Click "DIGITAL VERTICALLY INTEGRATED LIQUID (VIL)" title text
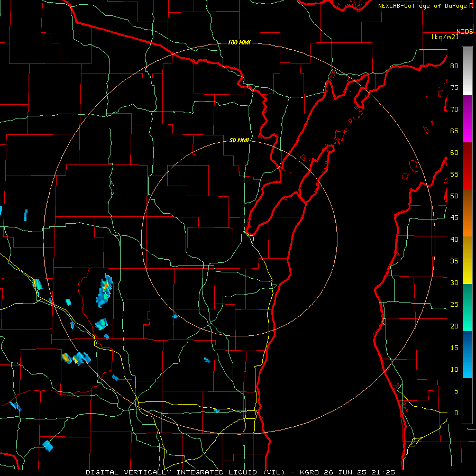476x476 pixels. coord(186,472)
